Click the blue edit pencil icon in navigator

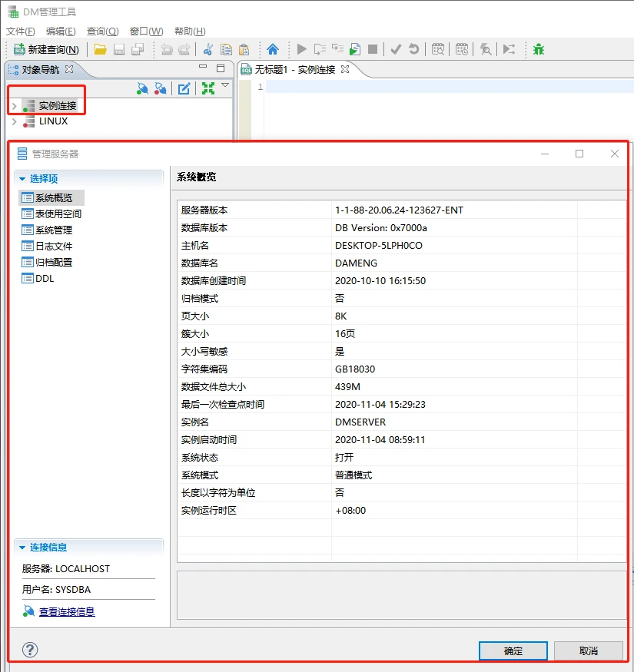tap(184, 88)
